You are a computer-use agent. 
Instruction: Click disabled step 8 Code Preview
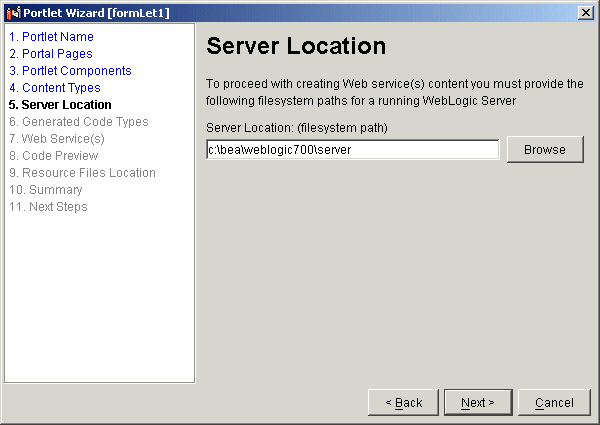[54, 156]
